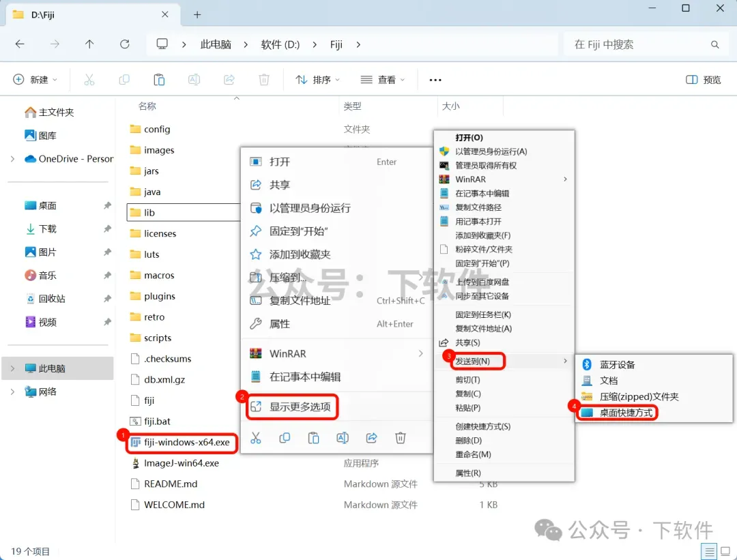737x560 pixels.
Task: Choose 复制文件地址 in the modern context menu
Action: (336, 301)
